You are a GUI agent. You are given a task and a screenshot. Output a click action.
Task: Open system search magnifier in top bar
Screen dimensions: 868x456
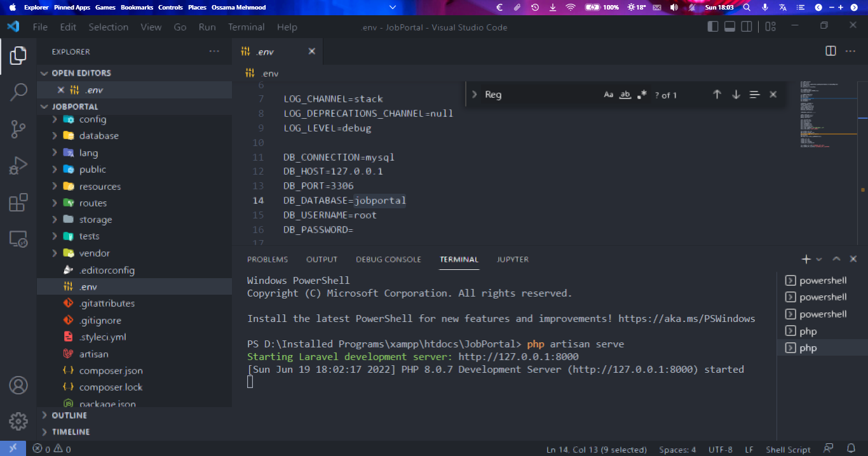pos(747,7)
